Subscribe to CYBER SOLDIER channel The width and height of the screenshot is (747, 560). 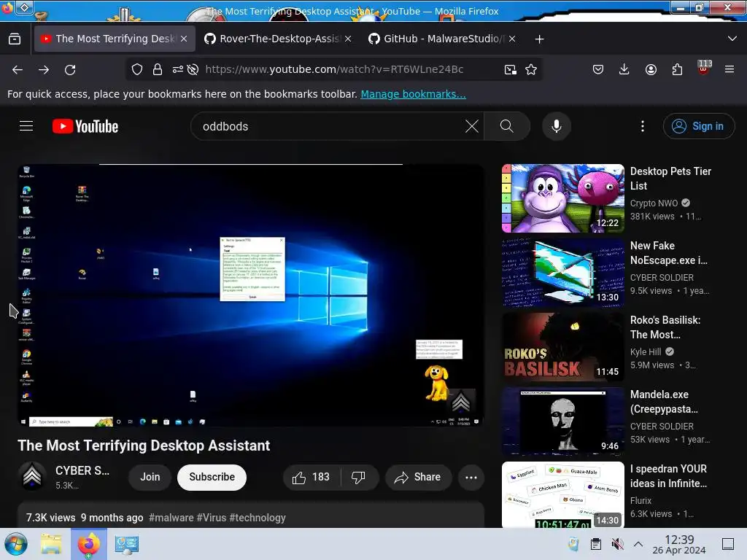pos(212,477)
